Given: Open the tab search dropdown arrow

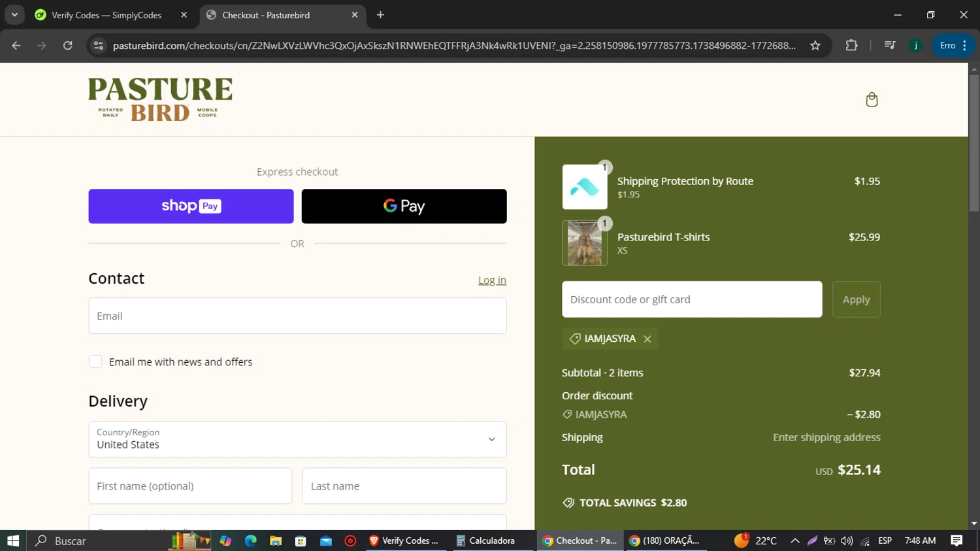Looking at the screenshot, I should (x=14, y=14).
